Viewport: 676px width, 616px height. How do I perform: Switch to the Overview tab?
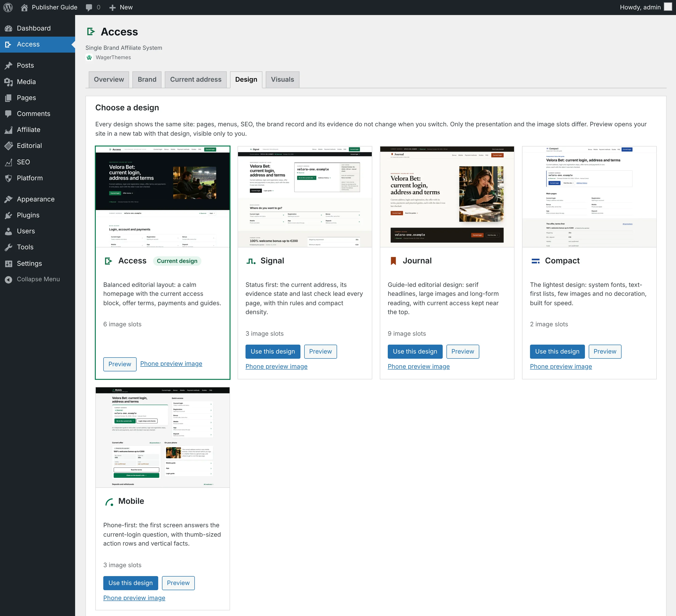[109, 80]
